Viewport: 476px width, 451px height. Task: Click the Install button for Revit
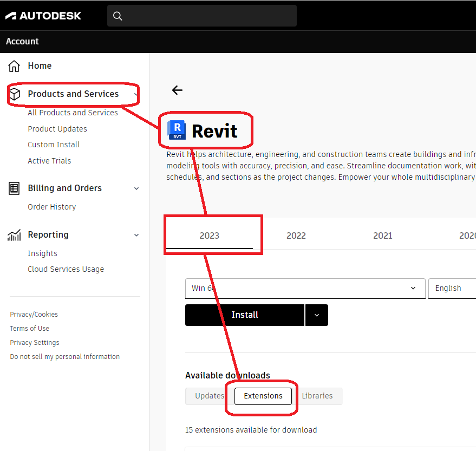click(x=244, y=315)
